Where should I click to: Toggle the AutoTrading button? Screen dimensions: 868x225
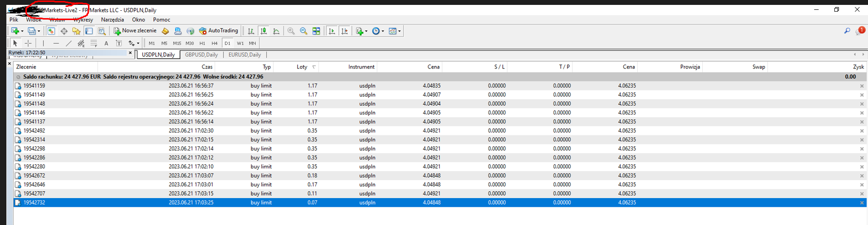pos(218,31)
